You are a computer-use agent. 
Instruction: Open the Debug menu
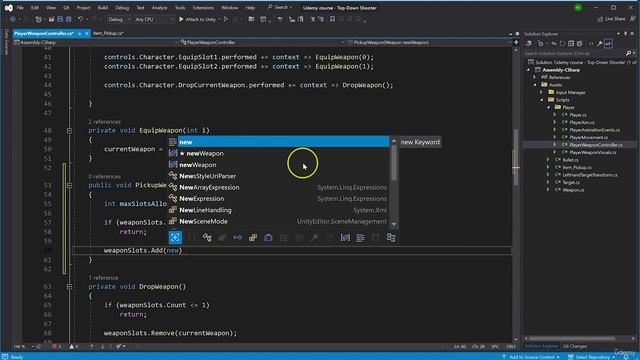122,8
